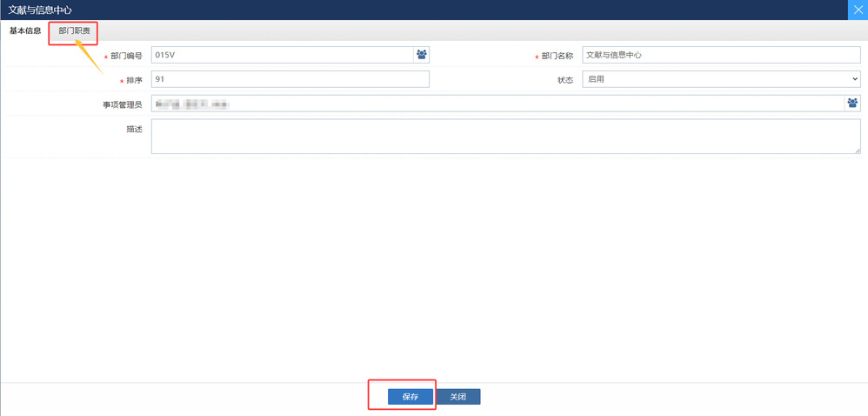Click into the 部门名称 input field
Image resolution: width=868 pixels, height=416 pixels.
pyautogui.click(x=720, y=55)
